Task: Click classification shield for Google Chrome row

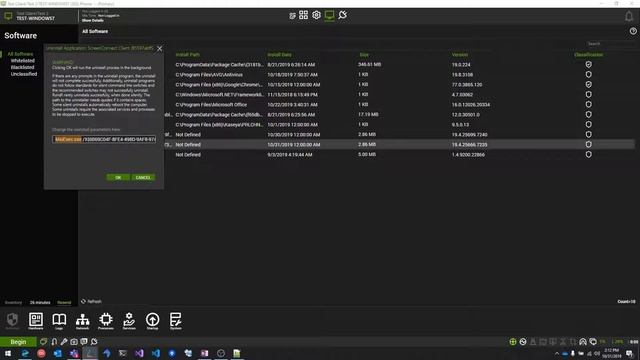Action: coord(589,84)
